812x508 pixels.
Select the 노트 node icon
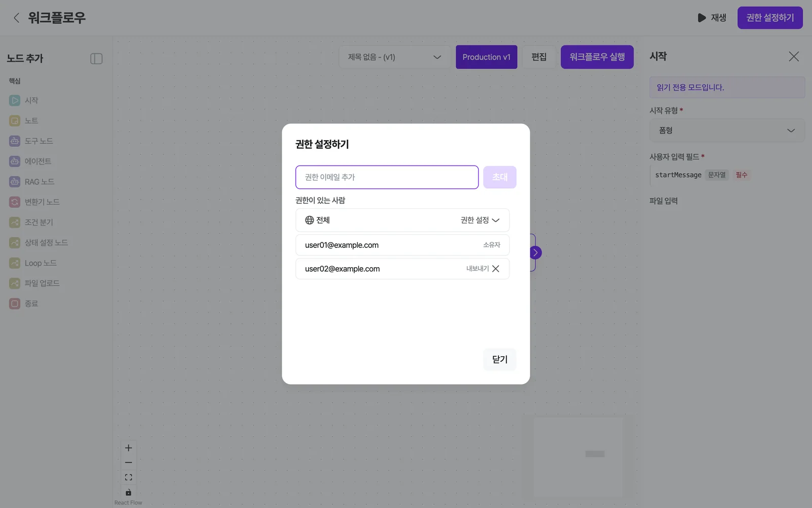15,121
